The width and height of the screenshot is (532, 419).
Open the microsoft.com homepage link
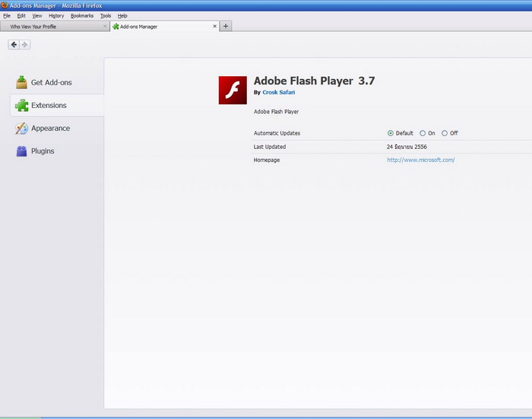click(x=421, y=160)
